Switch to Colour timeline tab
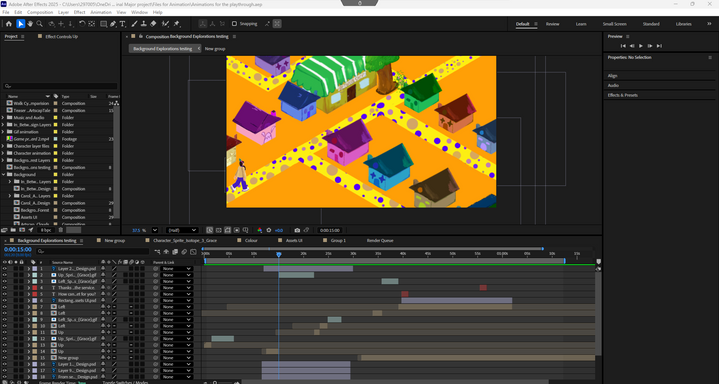This screenshot has height=384, width=719. tap(251, 240)
